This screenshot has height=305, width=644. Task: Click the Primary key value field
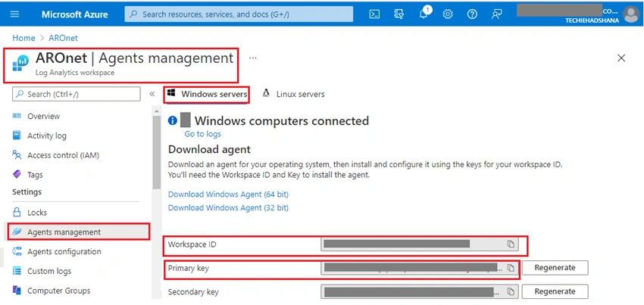click(419, 268)
